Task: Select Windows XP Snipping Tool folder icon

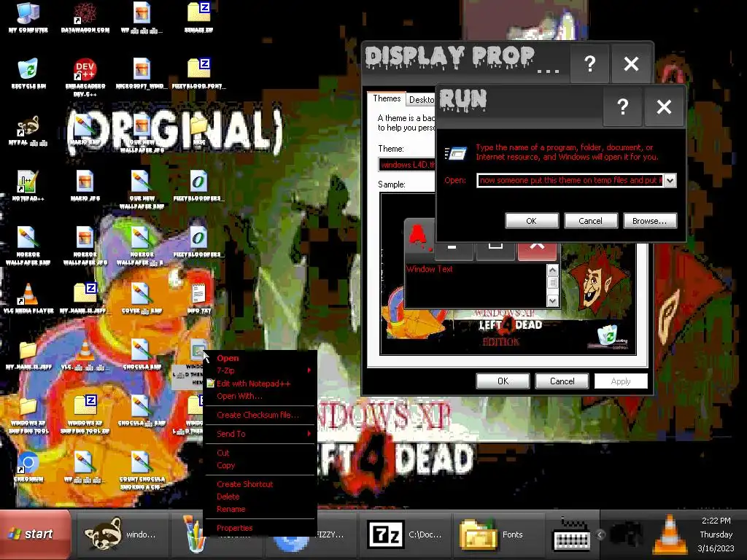Action: [28, 414]
